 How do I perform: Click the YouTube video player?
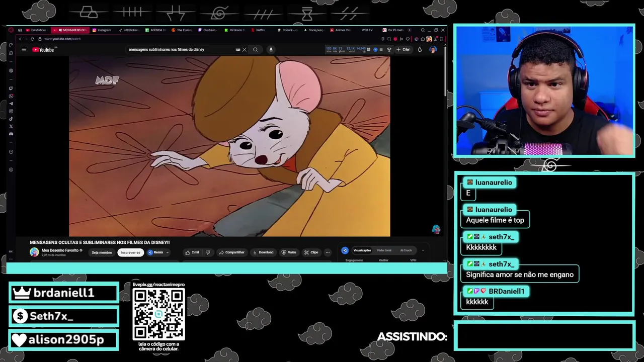229,146
